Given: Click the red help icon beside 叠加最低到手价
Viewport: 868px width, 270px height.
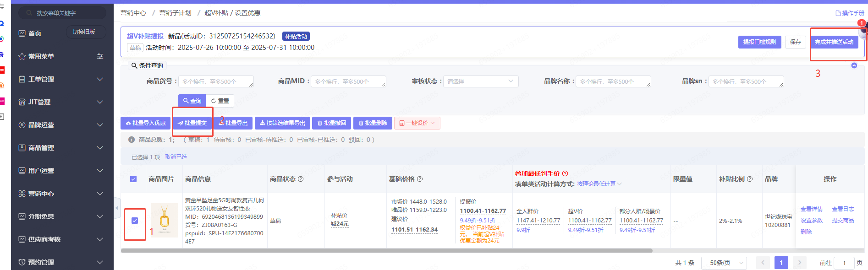Looking at the screenshot, I should (565, 173).
